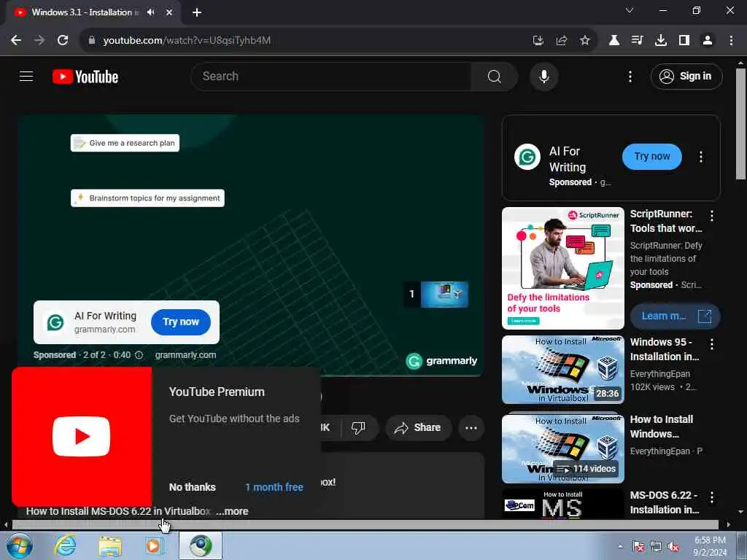This screenshot has width=747, height=560.
Task: Show hidden tray icons arrow
Action: click(620, 546)
